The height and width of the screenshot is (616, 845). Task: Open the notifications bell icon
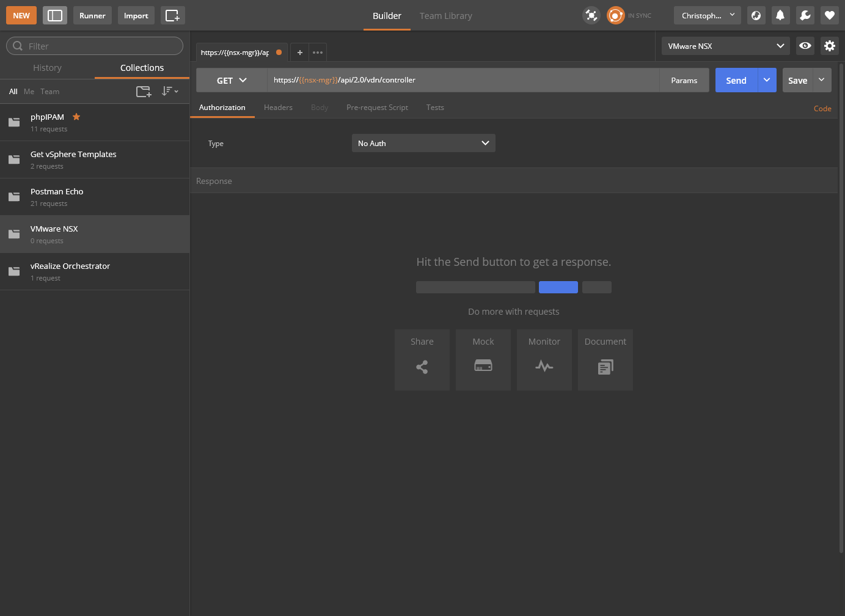[780, 16]
